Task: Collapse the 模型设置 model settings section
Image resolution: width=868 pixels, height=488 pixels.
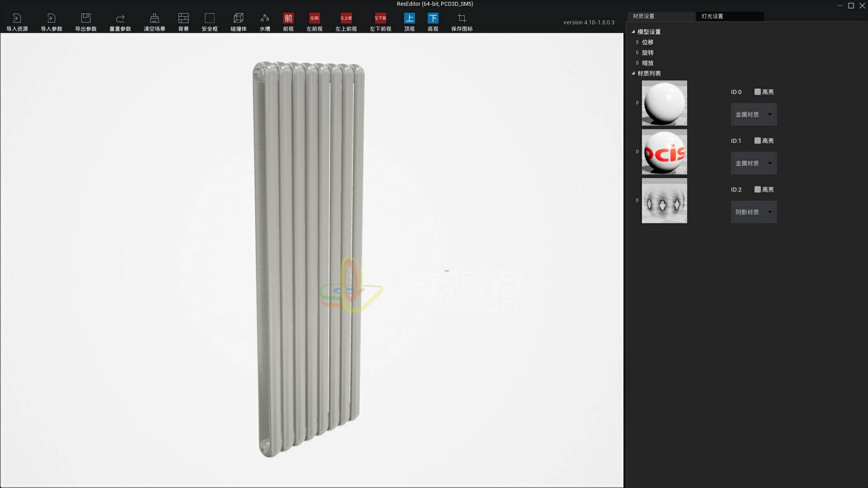Action: pos(633,32)
